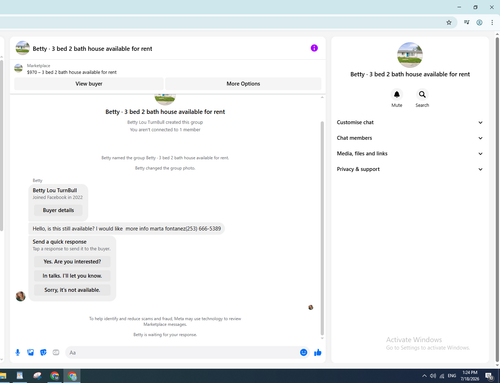Choose a sticker from the composer

click(43, 352)
